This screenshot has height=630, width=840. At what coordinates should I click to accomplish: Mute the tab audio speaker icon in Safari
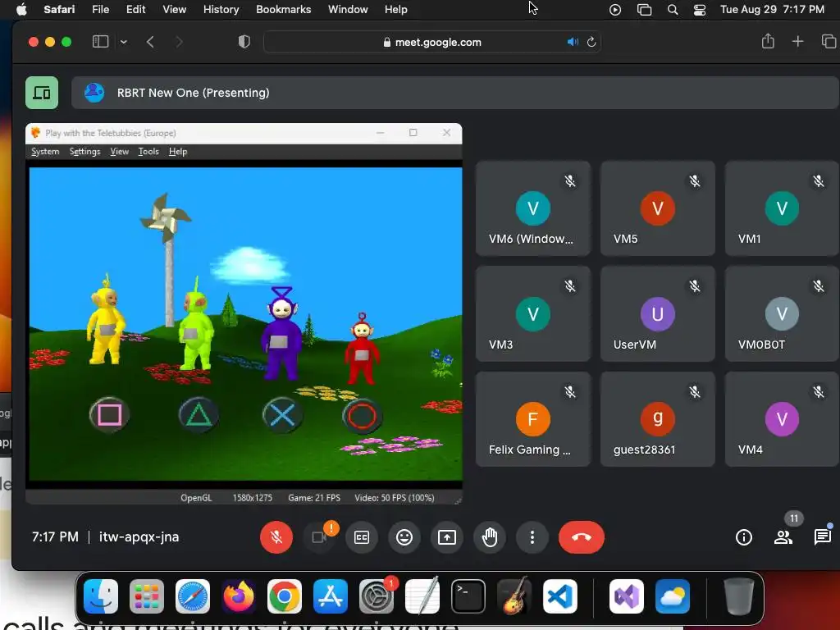pyautogui.click(x=573, y=42)
